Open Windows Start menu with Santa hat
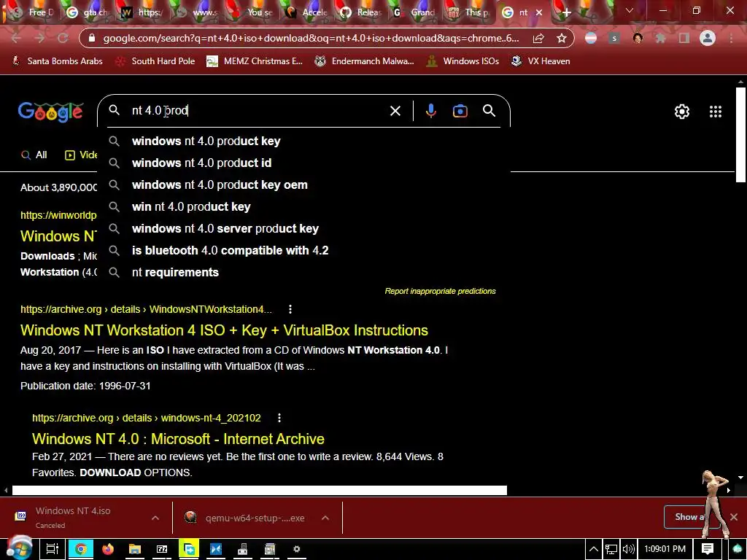The image size is (747, 560). (18, 548)
